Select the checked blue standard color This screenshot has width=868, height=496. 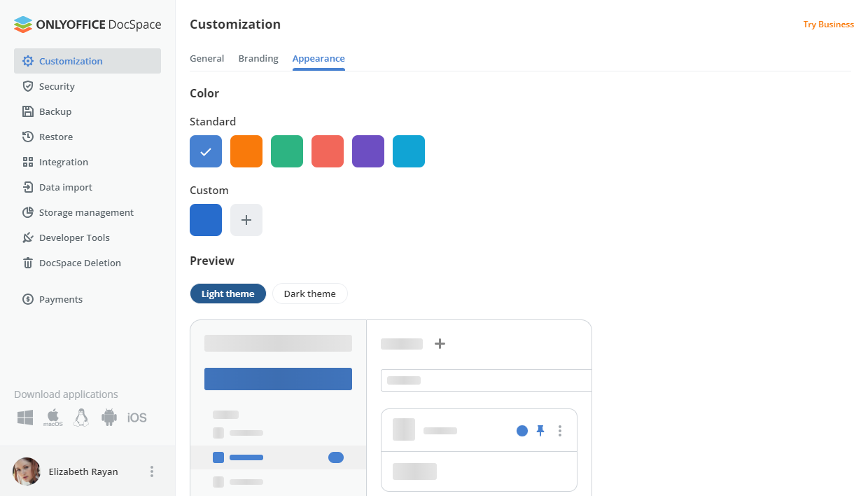[x=206, y=151]
